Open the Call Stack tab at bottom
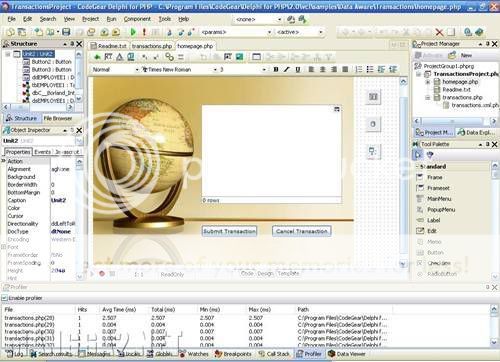Screen dimensions: 500x362 (x=274, y=354)
